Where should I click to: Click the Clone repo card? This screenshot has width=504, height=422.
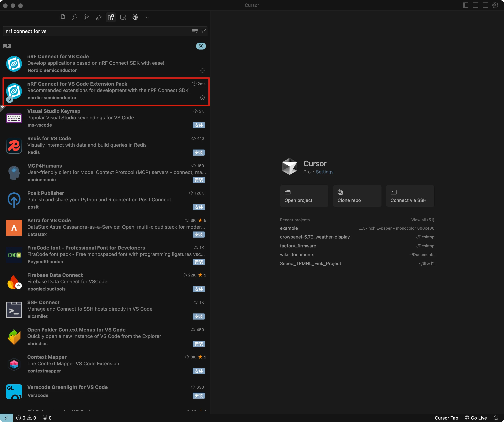357,196
